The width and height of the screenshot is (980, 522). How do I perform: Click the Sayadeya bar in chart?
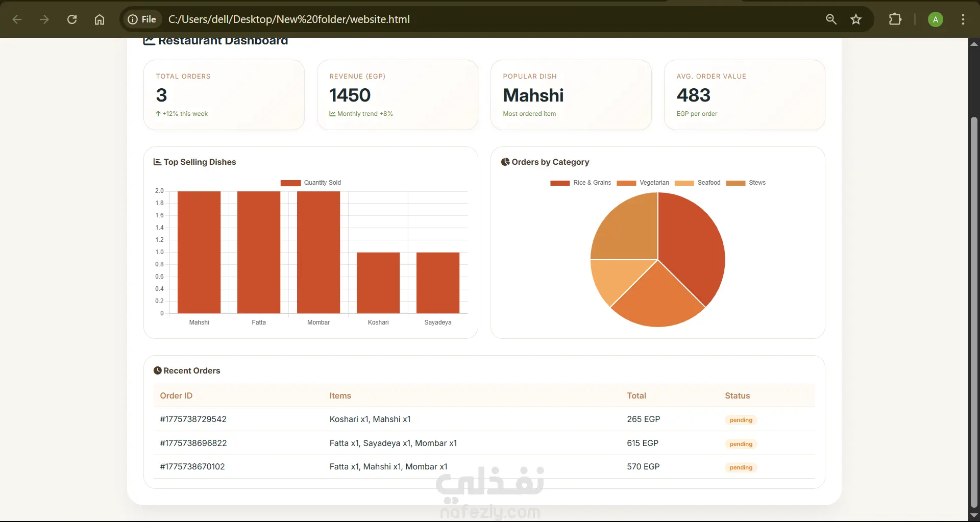click(x=438, y=283)
